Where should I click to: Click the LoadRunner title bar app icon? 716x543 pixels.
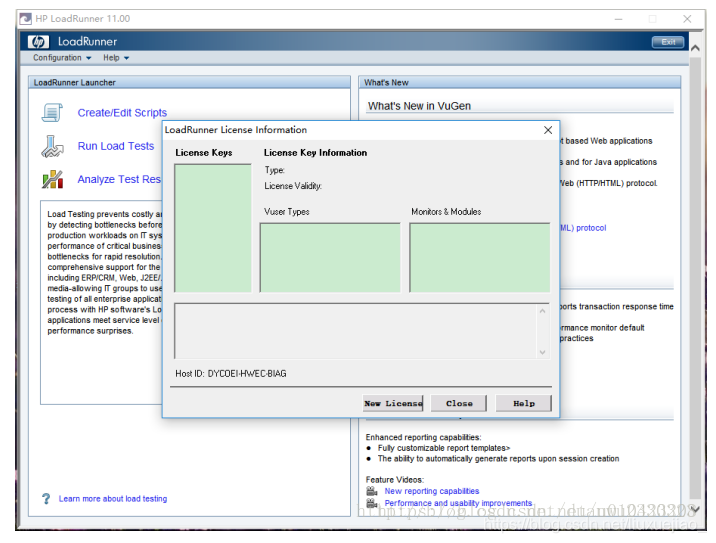26,19
